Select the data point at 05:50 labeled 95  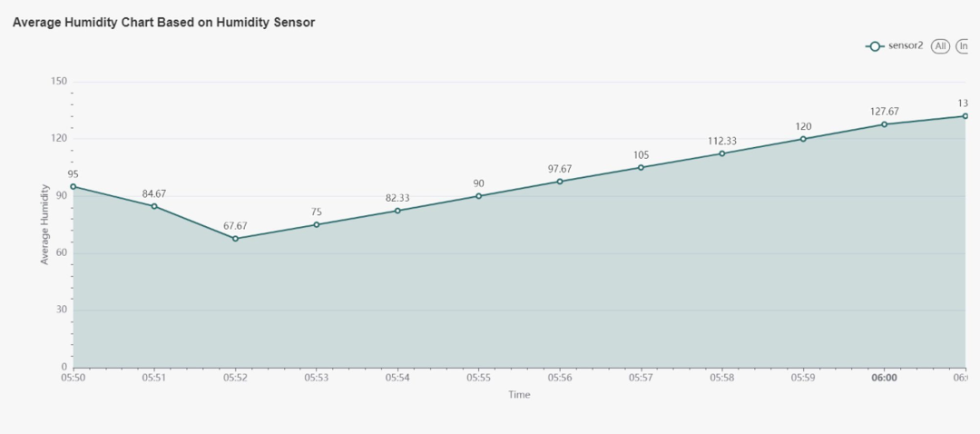pyautogui.click(x=73, y=186)
